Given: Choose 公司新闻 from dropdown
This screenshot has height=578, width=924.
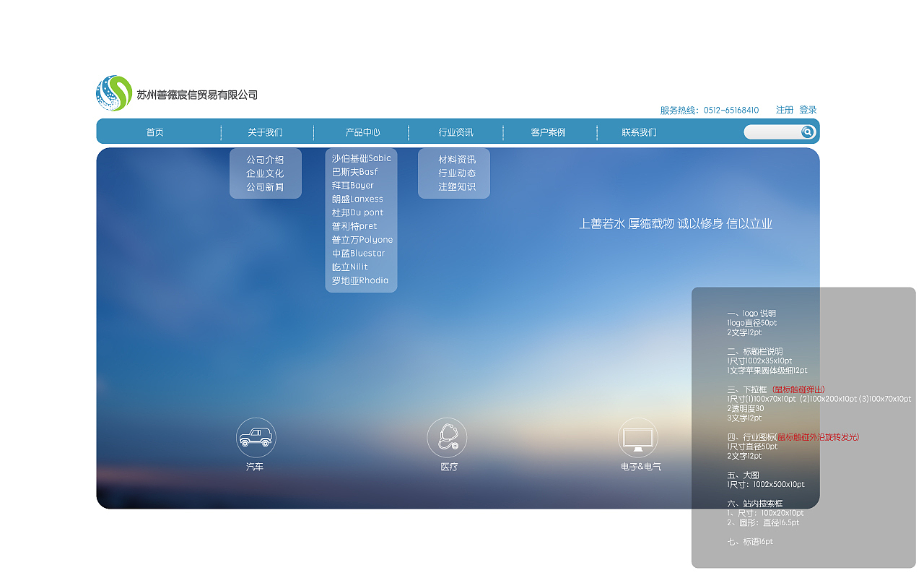Looking at the screenshot, I should (265, 187).
